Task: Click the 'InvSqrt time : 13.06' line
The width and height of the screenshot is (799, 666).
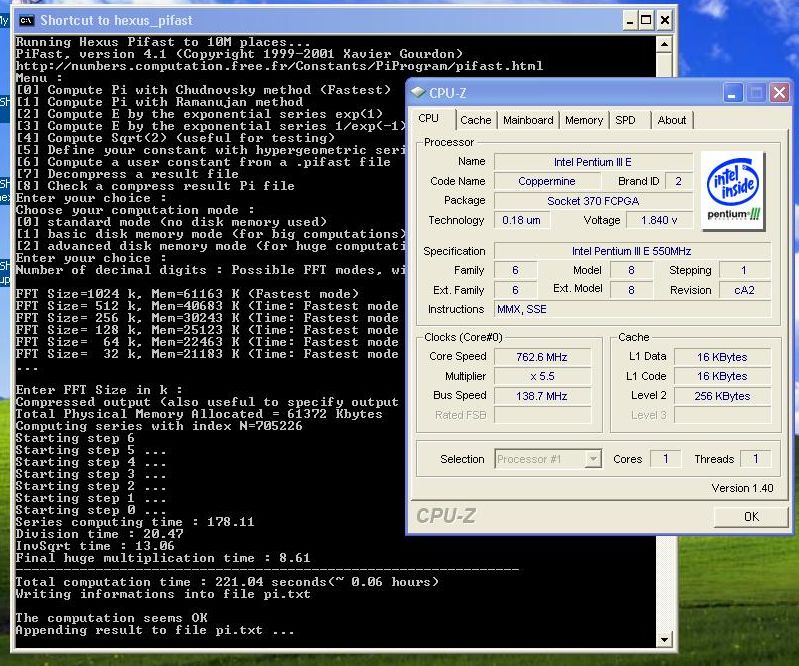Action: click(95, 546)
